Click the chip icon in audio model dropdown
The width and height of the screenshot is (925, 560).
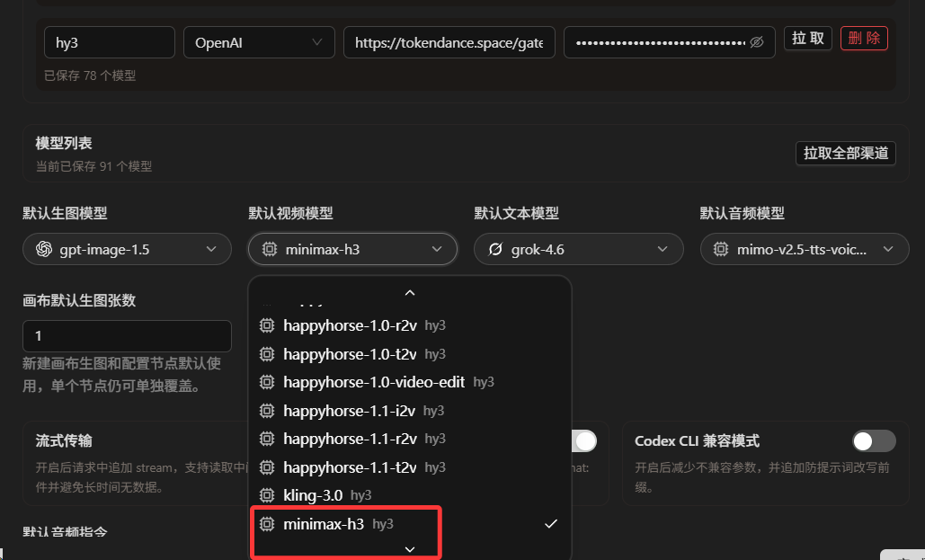click(721, 249)
